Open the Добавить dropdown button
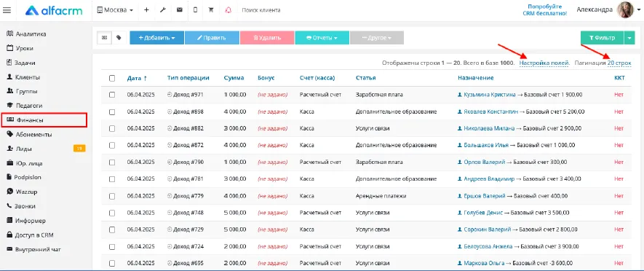Screen dimensions: 644x271 click(157, 37)
